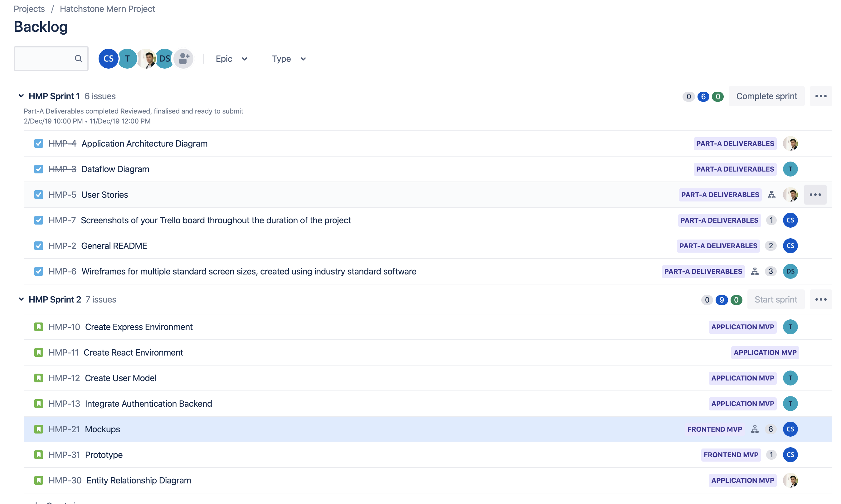Collapse the HMP Sprint 1 section
The width and height of the screenshot is (841, 504).
(x=21, y=96)
